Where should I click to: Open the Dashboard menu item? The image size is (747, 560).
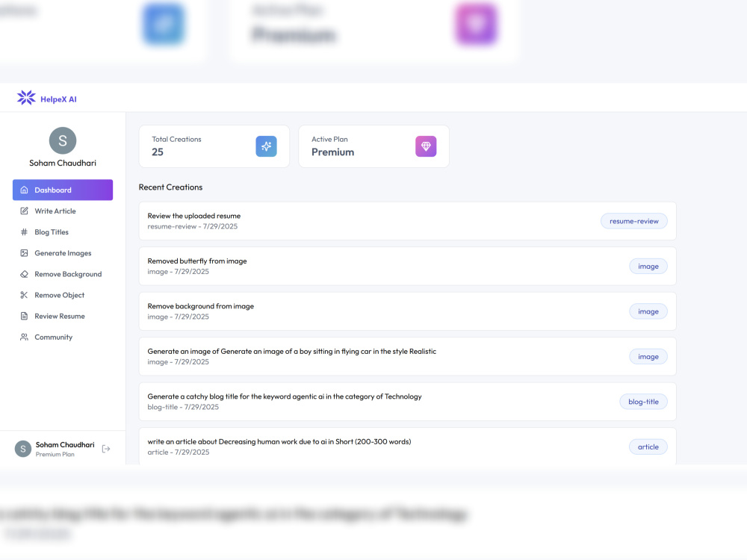point(63,190)
